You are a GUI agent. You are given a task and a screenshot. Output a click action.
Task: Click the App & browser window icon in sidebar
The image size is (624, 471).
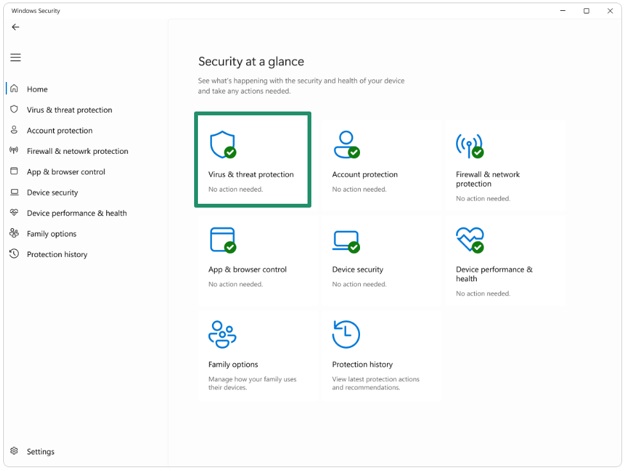(x=14, y=171)
